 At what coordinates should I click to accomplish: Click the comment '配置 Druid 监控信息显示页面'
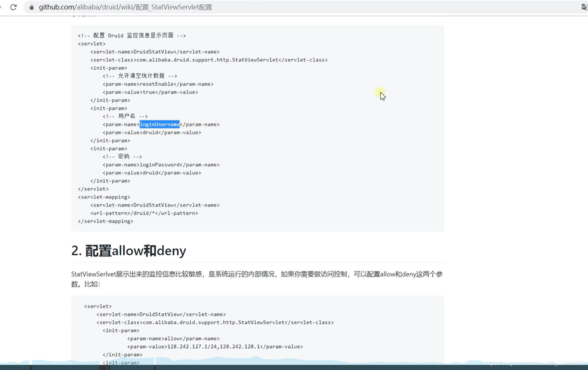pos(132,36)
